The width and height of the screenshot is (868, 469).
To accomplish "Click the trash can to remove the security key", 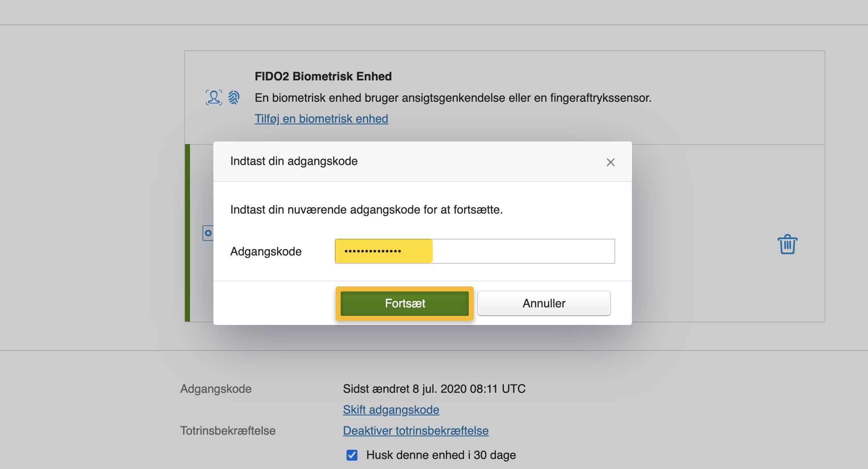I will click(x=787, y=245).
